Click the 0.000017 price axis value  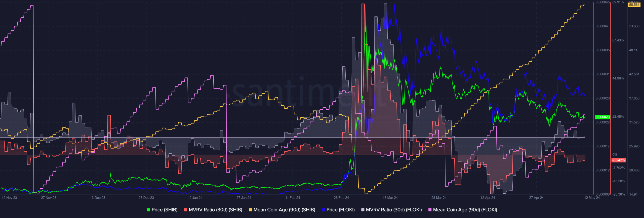click(602, 146)
